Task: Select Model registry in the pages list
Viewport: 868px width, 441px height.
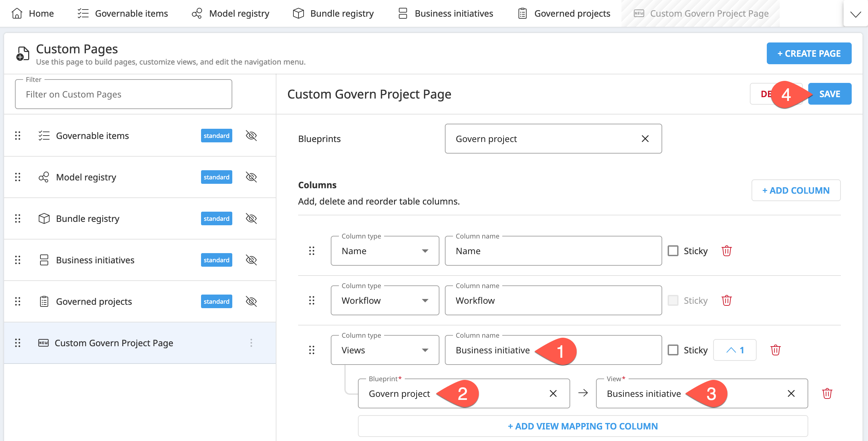Action: tap(140, 177)
